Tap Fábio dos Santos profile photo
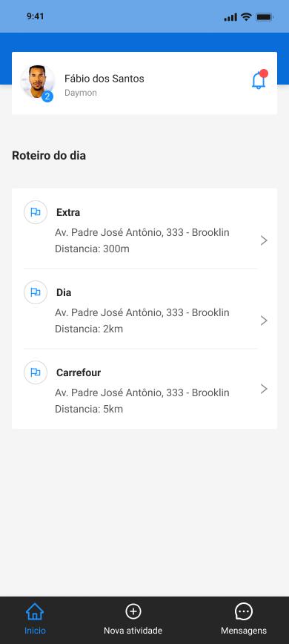 pyautogui.click(x=37, y=82)
